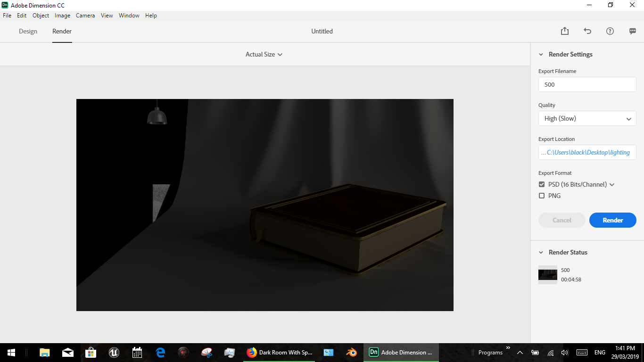644x362 pixels.
Task: Click the blue Render button
Action: click(613, 220)
